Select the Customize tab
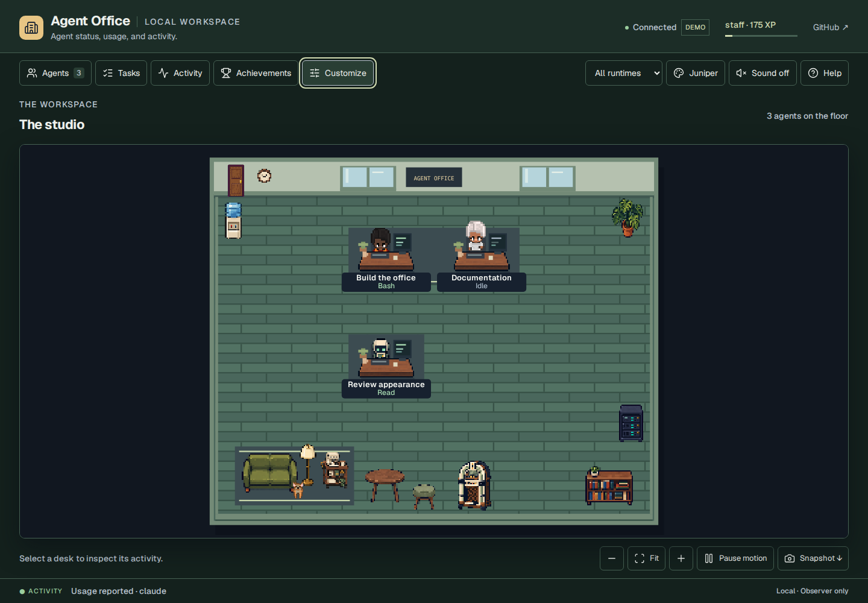 (x=338, y=73)
